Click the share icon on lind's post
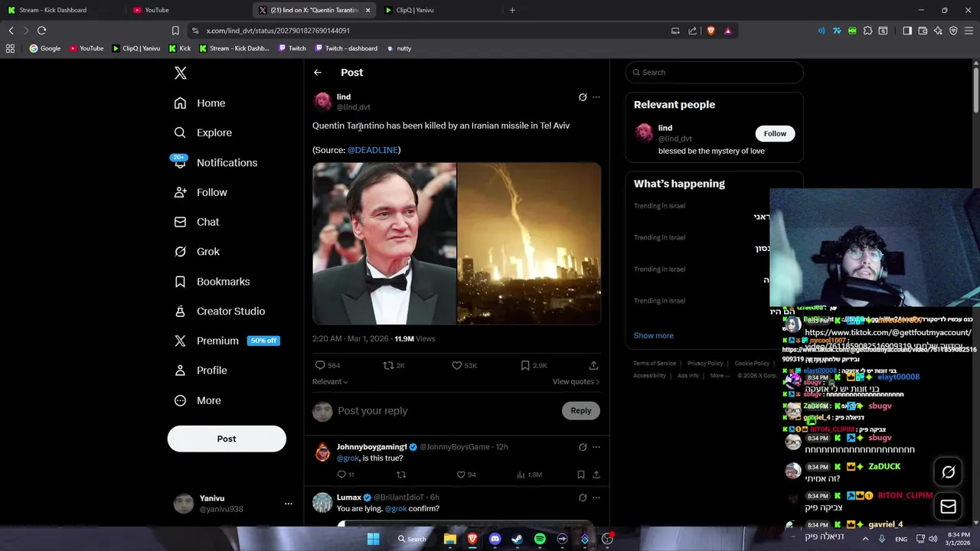 coord(593,366)
